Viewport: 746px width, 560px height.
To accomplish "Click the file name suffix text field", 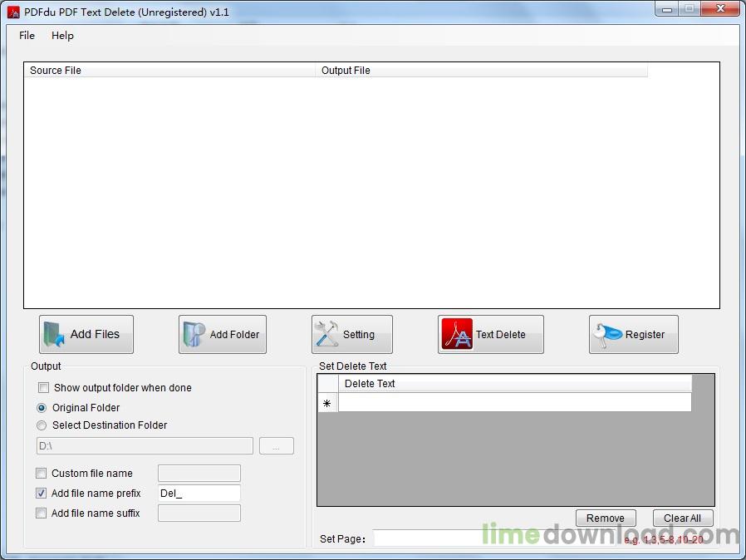I will (199, 513).
